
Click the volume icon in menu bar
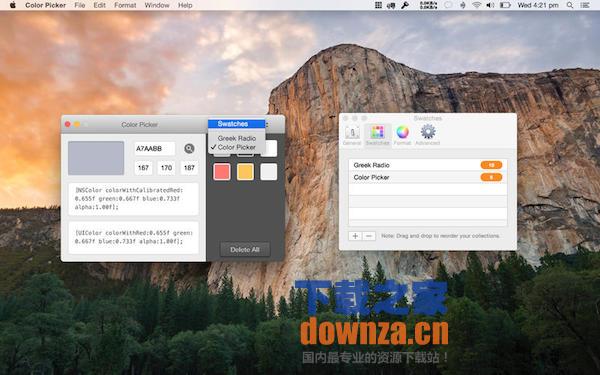pyautogui.click(x=490, y=5)
